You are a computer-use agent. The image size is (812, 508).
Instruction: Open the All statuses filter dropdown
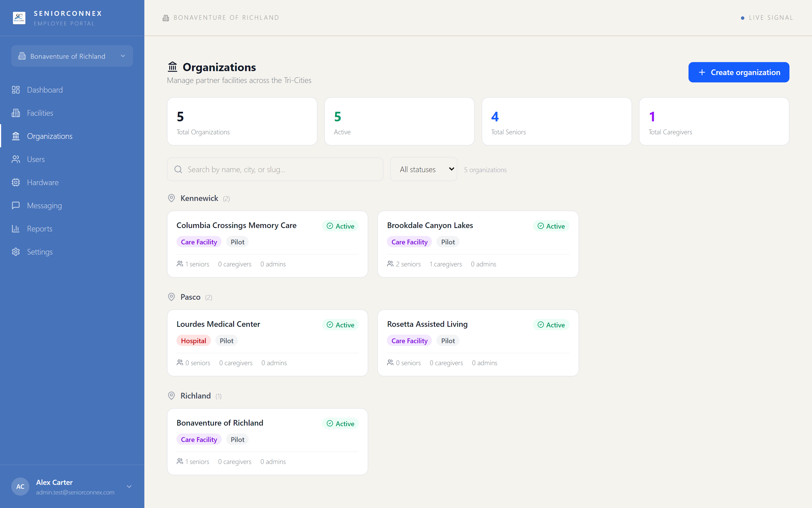423,169
